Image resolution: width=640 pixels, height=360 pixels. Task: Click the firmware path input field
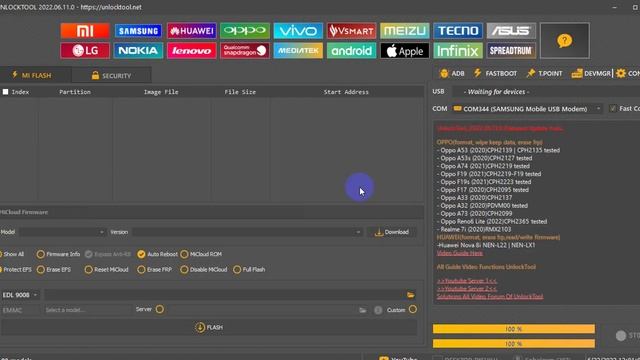pos(224,295)
